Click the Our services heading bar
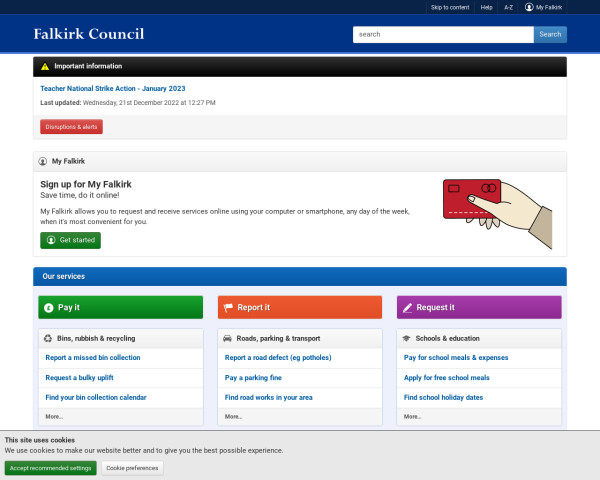 (x=300, y=276)
